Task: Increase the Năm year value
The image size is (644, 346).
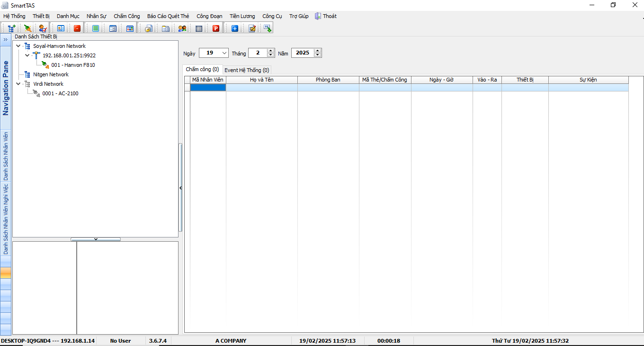Action: 317,51
